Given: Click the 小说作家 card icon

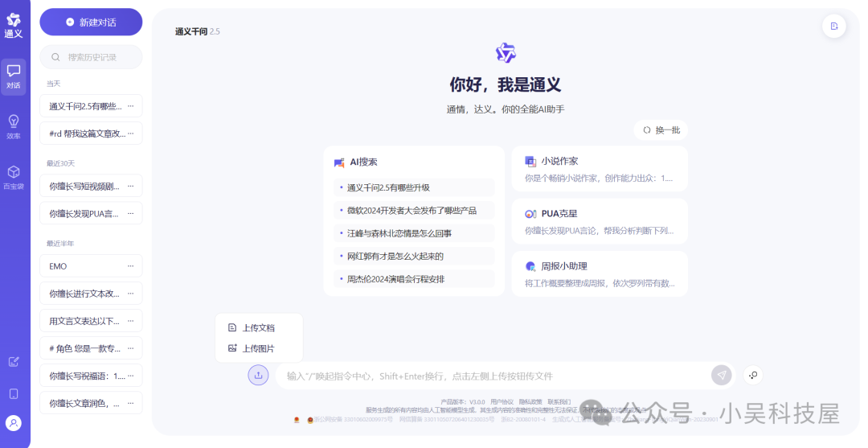Looking at the screenshot, I should pos(530,161).
